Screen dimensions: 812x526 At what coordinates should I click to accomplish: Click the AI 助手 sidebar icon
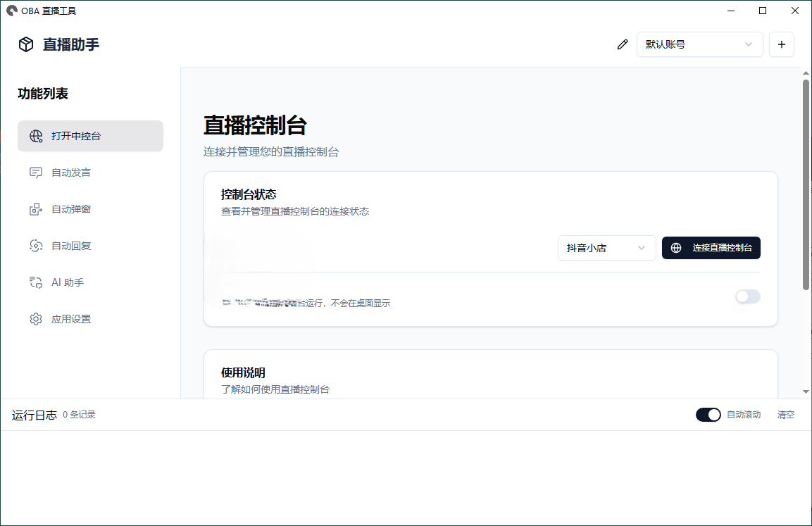click(x=36, y=282)
